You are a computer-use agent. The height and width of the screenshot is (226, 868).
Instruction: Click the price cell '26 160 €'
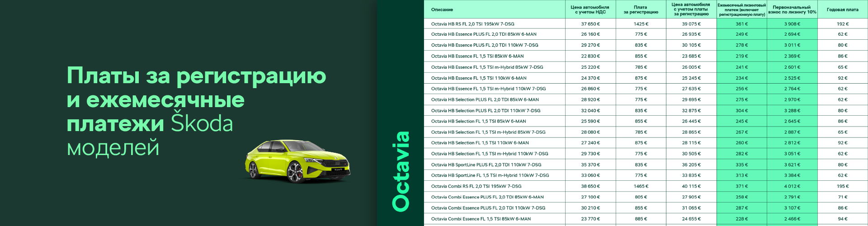[x=590, y=34]
